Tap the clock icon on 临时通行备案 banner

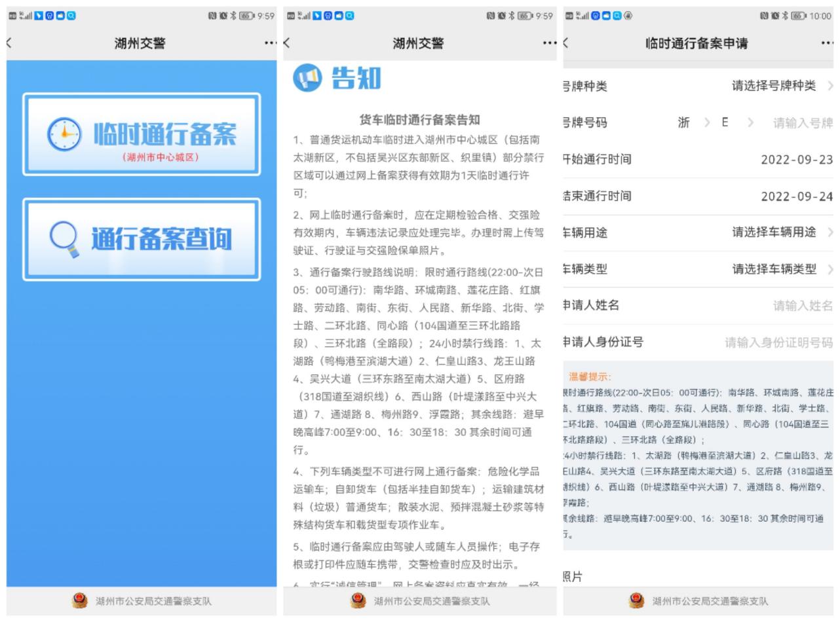tap(65, 134)
